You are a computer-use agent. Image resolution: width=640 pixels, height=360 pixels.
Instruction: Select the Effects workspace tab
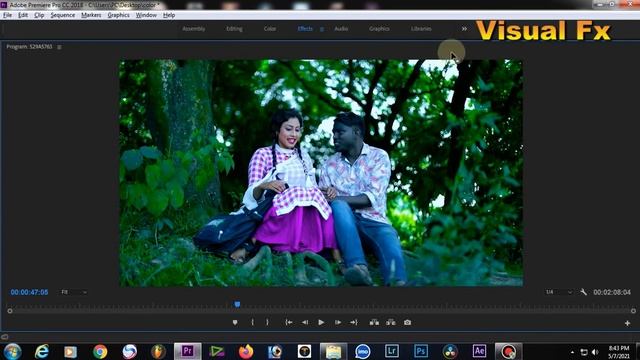click(x=305, y=29)
